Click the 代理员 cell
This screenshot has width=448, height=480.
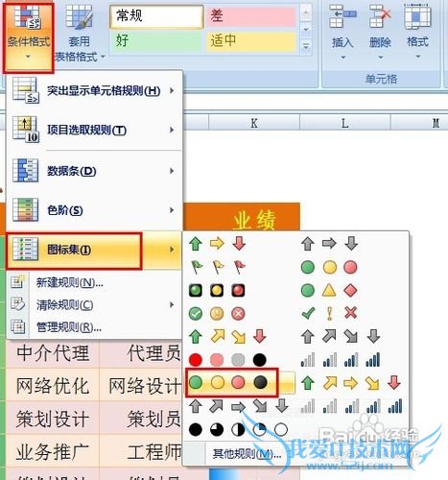point(141,353)
